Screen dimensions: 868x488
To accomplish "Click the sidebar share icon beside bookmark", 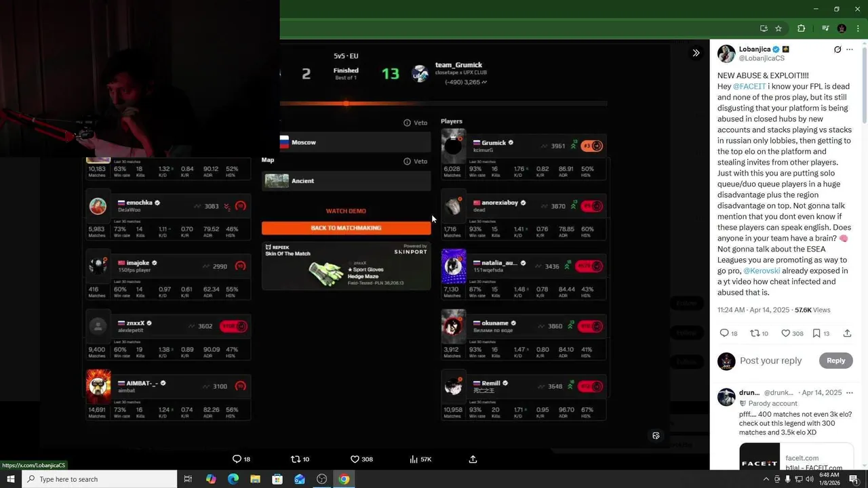I will pos(847,333).
